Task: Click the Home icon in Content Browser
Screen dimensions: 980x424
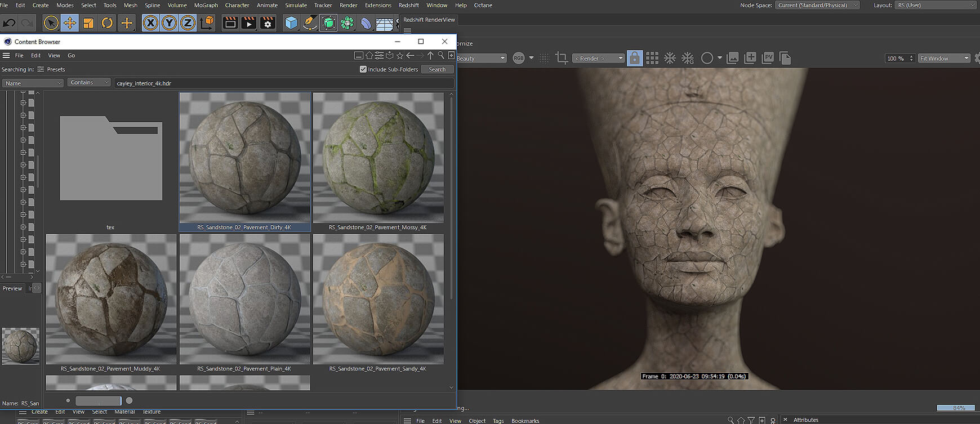Action: (369, 56)
